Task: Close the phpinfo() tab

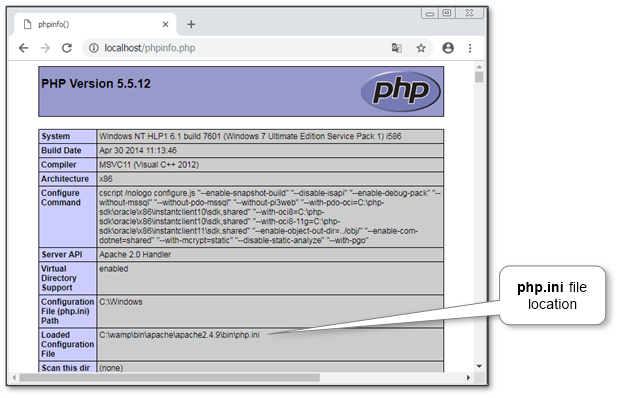Action: tap(166, 24)
